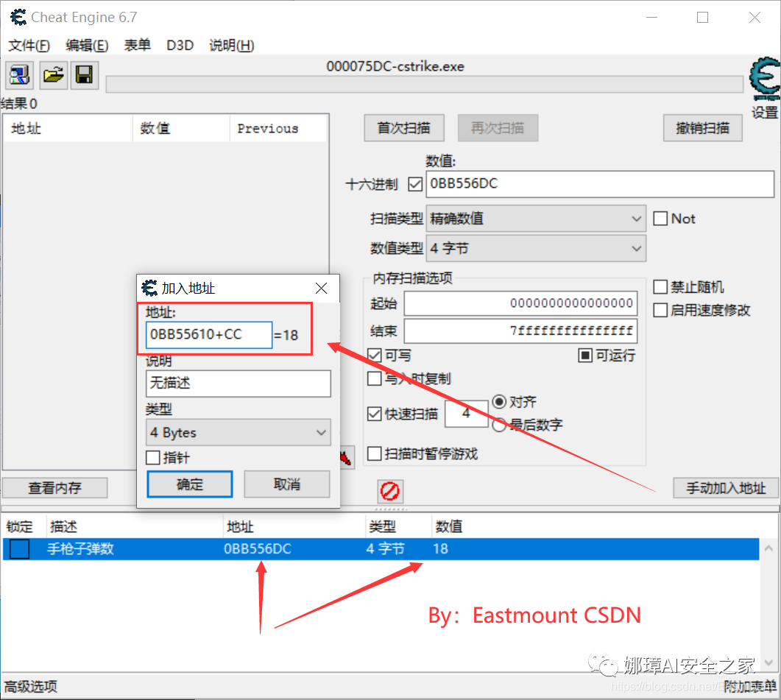The width and height of the screenshot is (781, 700).
Task: Click the 附加表单 status bar entry
Action: pyautogui.click(x=749, y=687)
